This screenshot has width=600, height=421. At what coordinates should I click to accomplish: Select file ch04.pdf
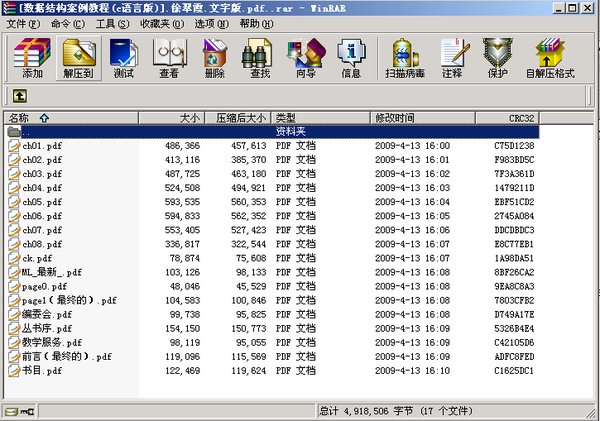pyautogui.click(x=42, y=188)
